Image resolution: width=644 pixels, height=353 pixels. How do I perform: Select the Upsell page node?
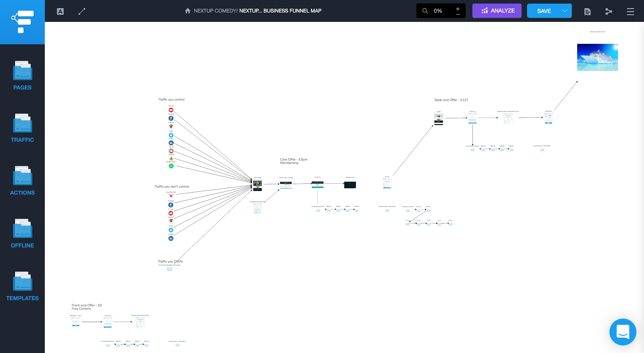click(439, 119)
